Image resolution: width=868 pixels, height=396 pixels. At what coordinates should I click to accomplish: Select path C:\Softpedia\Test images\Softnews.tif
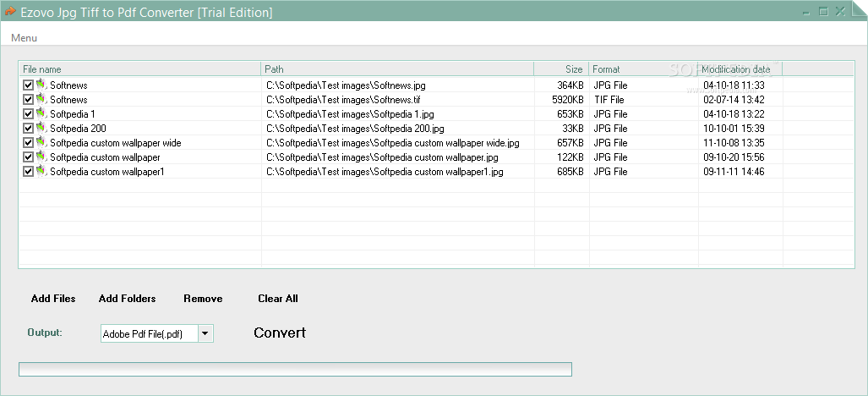(x=344, y=100)
